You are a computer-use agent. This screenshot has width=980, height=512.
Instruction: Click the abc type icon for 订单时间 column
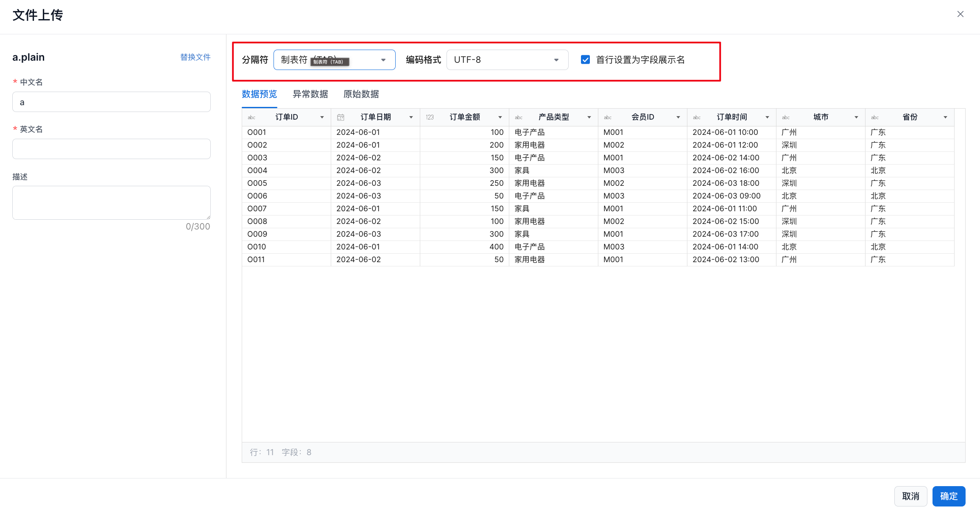click(x=697, y=118)
